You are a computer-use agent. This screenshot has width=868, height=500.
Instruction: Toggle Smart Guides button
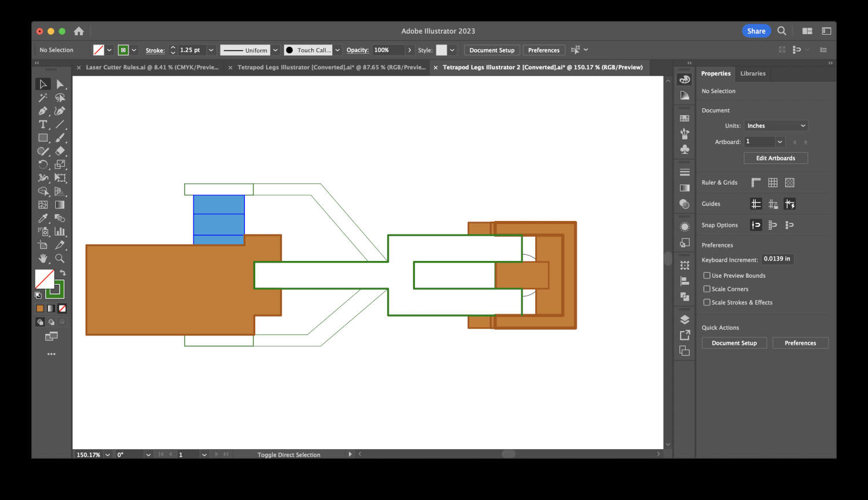pyautogui.click(x=789, y=204)
